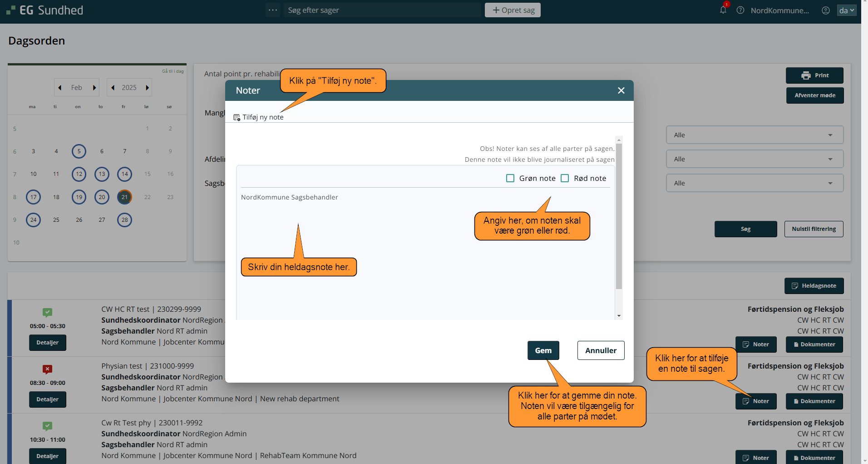Screen dimensions: 868x464
Task: Click the Gå til i dag link
Action: [x=173, y=71]
